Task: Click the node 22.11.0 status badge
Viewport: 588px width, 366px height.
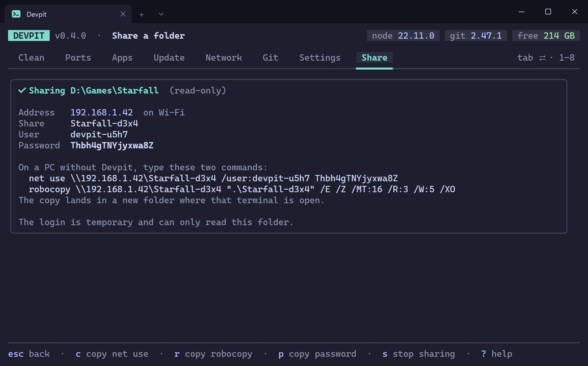Action: [x=403, y=36]
